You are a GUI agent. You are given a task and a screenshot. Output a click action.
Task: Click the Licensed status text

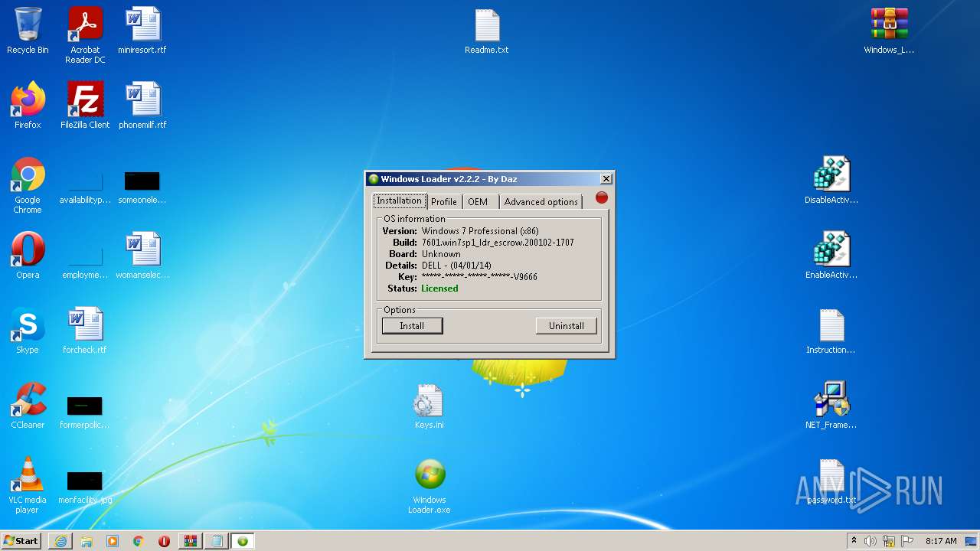[439, 289]
